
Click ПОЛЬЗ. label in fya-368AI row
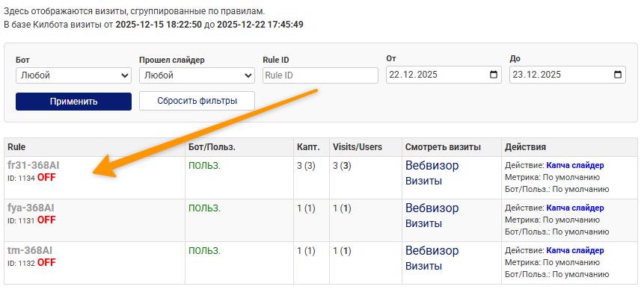tap(204, 208)
